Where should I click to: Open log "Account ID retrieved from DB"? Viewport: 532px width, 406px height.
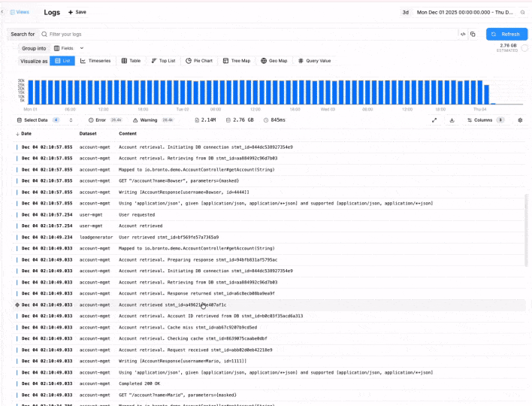tap(270, 316)
